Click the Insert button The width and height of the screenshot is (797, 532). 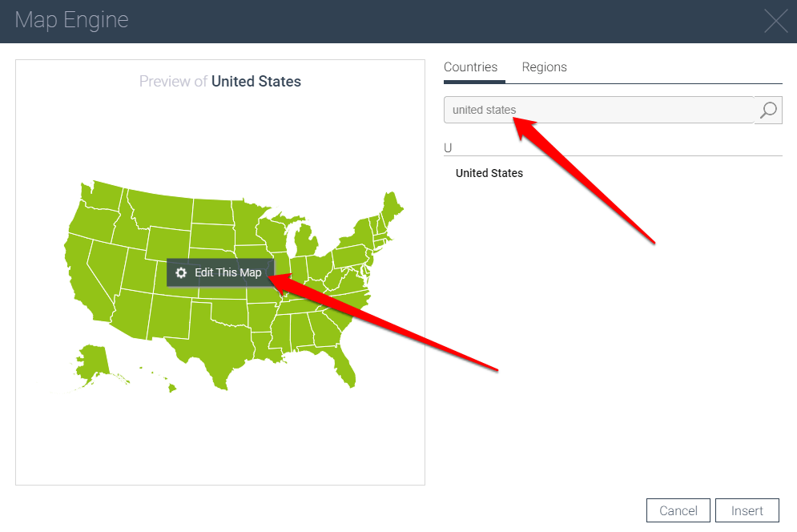(747, 510)
